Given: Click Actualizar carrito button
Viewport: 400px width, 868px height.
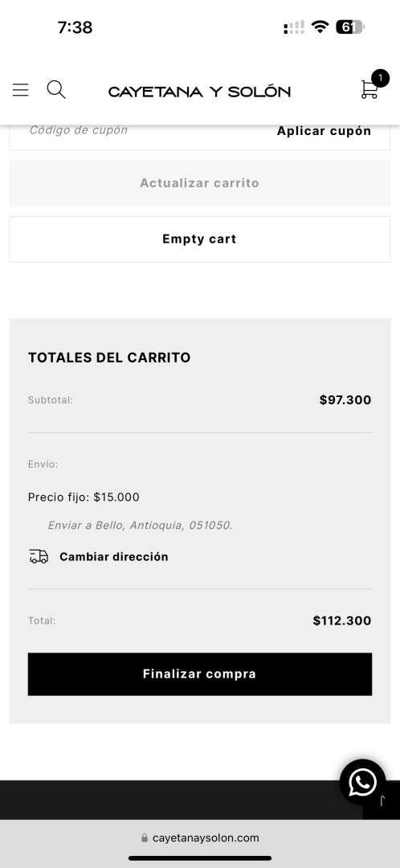Looking at the screenshot, I should click(x=200, y=183).
